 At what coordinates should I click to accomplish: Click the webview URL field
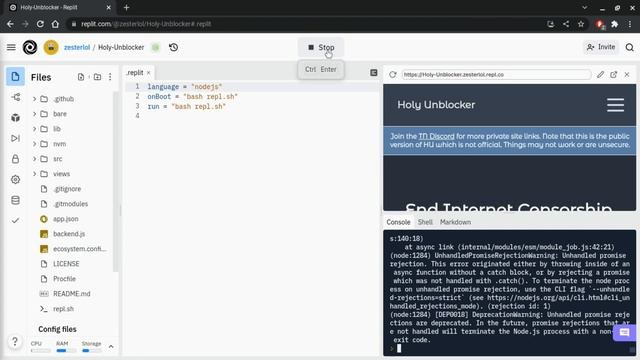tap(496, 75)
